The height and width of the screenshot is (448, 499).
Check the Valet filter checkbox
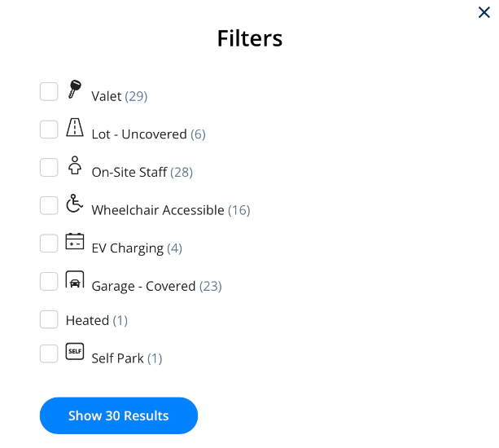point(49,92)
